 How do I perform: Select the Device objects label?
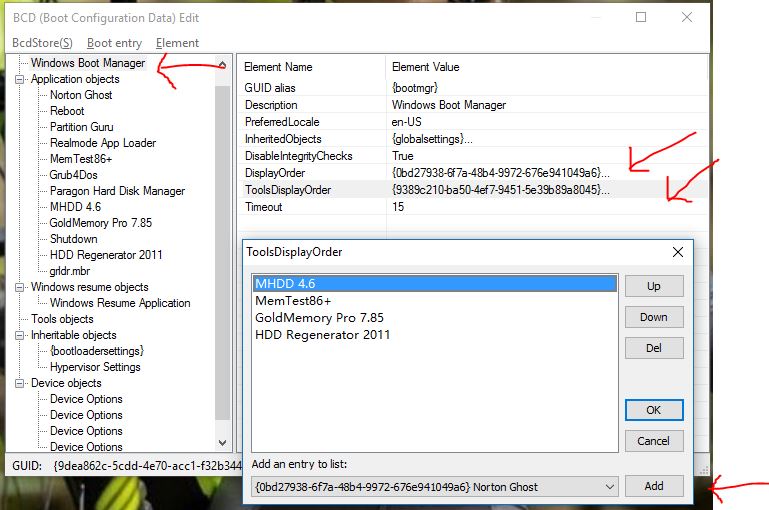[66, 383]
